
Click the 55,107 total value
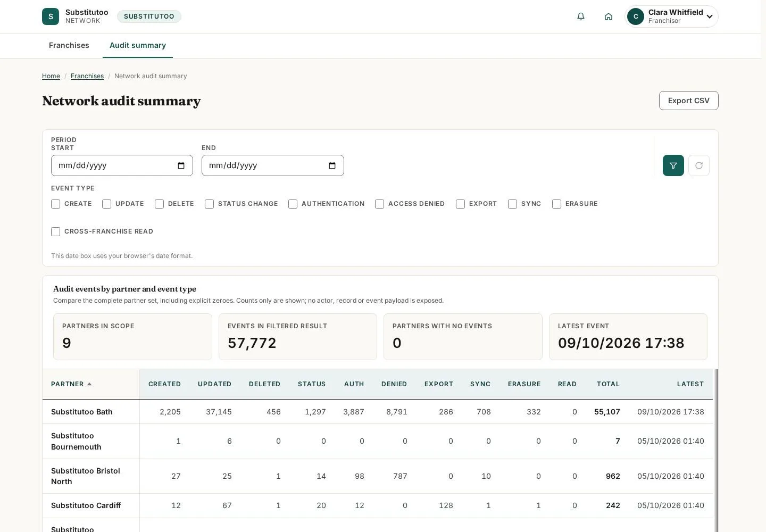(607, 412)
